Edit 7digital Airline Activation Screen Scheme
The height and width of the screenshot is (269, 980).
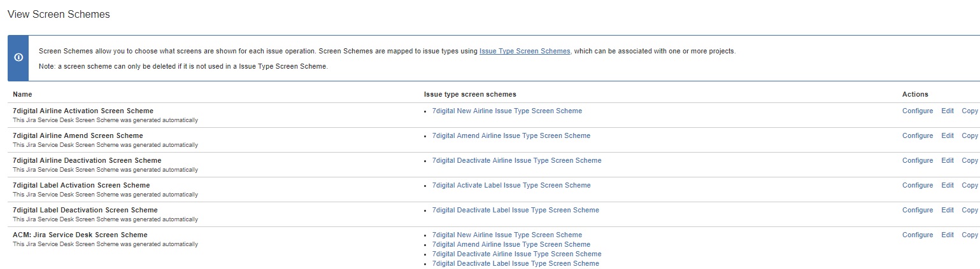(x=948, y=111)
